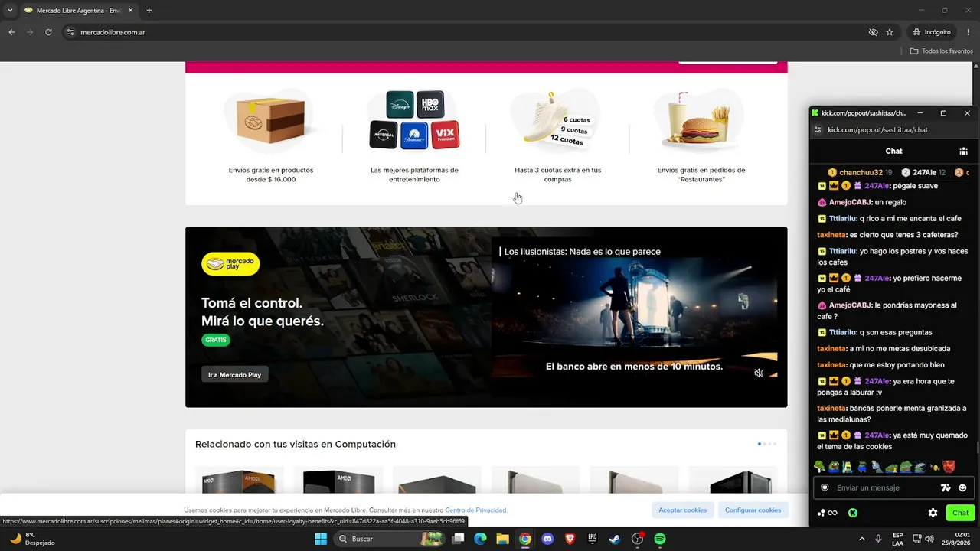Click 247Ale in the chat leaderboard
Viewport: 980px width, 551px height.
(923, 172)
